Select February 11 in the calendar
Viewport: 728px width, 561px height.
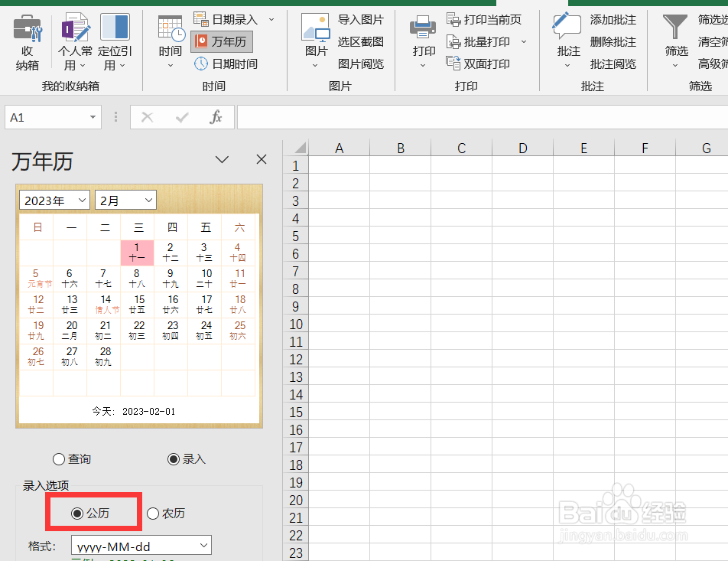coord(238,279)
